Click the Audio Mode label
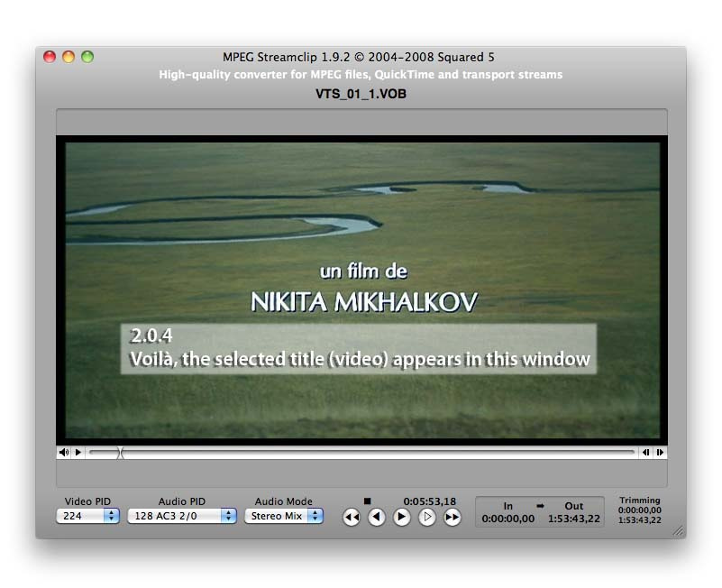The width and height of the screenshot is (722, 588). 284,501
